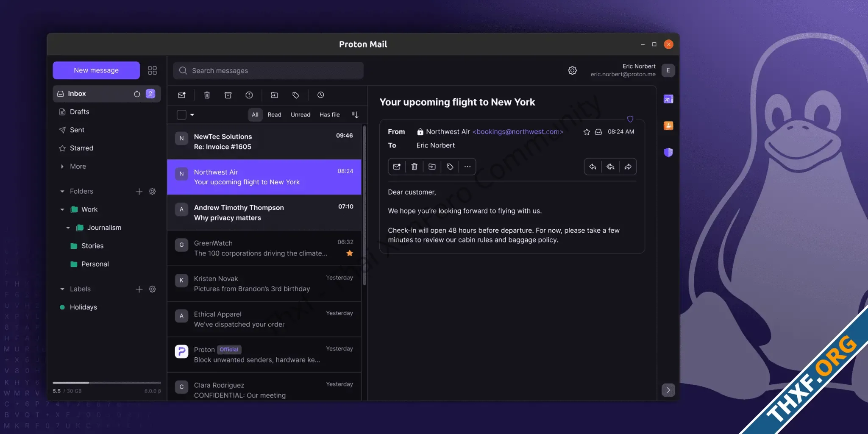Move selected to trash in list toolbar

[x=207, y=95]
